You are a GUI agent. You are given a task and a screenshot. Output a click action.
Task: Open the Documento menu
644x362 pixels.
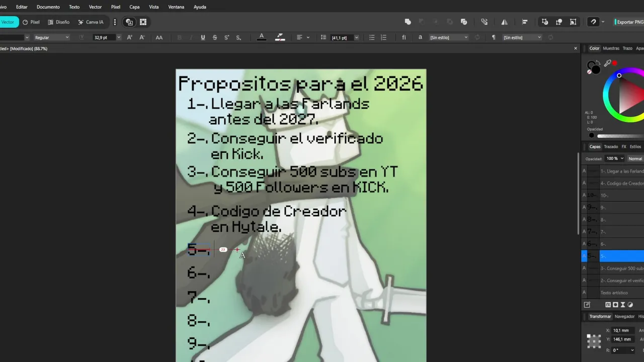(48, 7)
